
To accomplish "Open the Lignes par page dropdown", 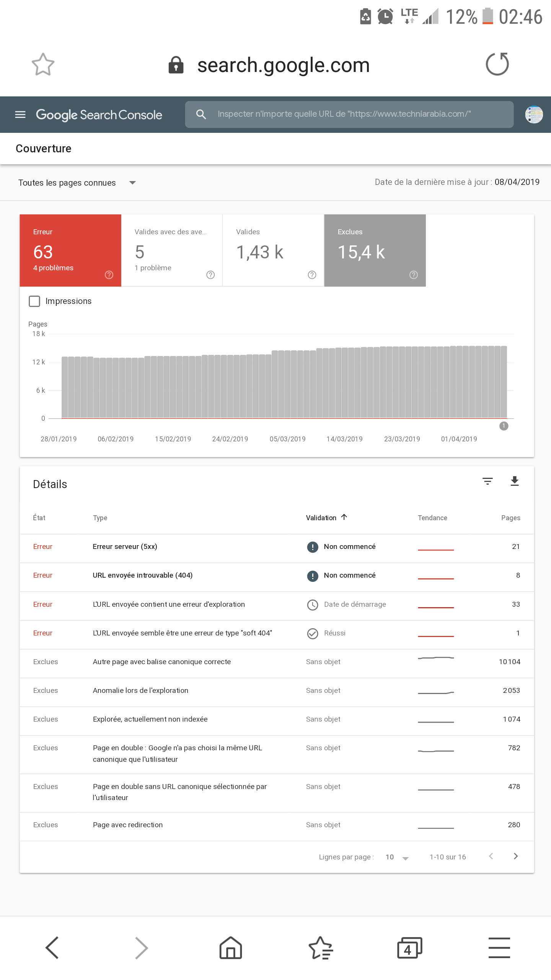I will click(397, 857).
